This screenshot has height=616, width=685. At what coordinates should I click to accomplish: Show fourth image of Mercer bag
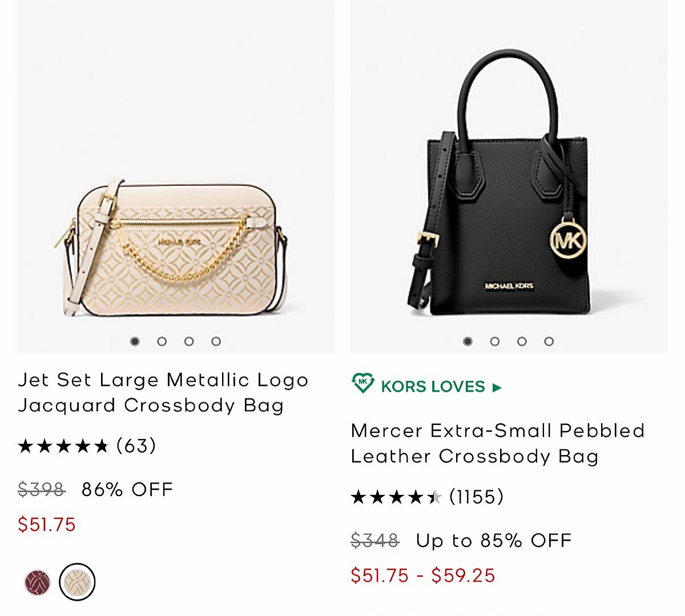(549, 341)
